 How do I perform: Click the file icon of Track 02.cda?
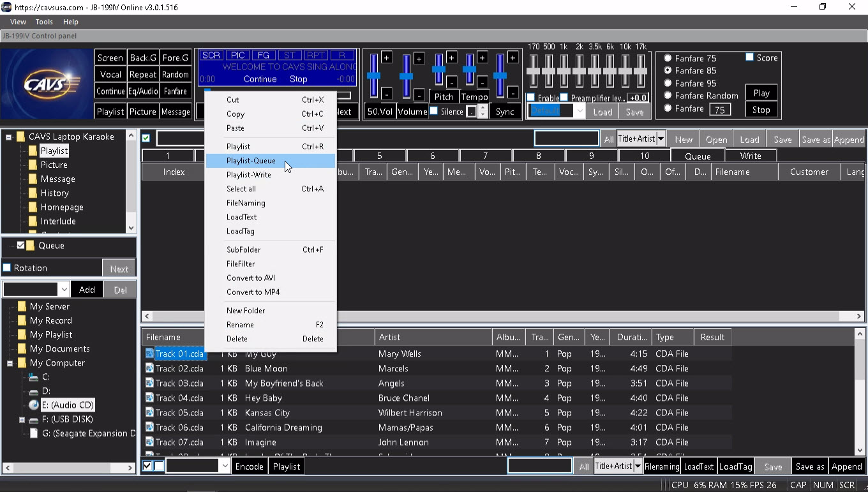point(149,368)
